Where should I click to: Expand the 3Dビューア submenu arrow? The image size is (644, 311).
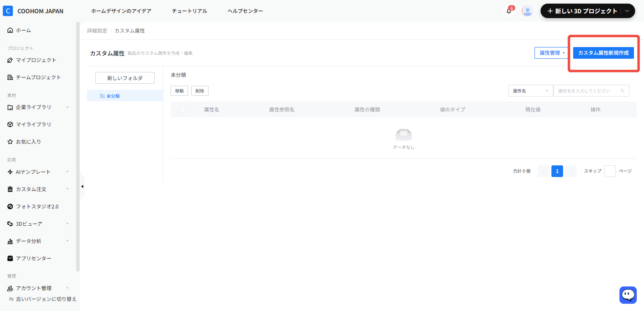pyautogui.click(x=67, y=224)
